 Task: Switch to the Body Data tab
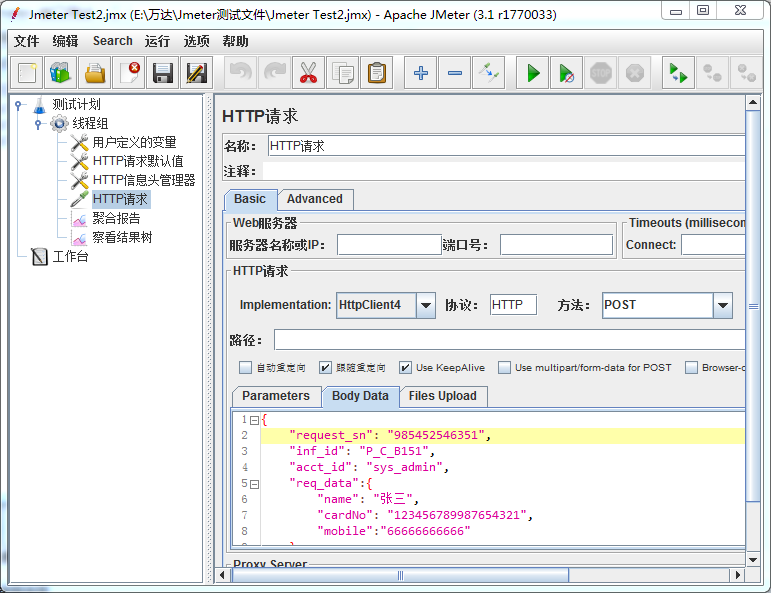point(360,396)
